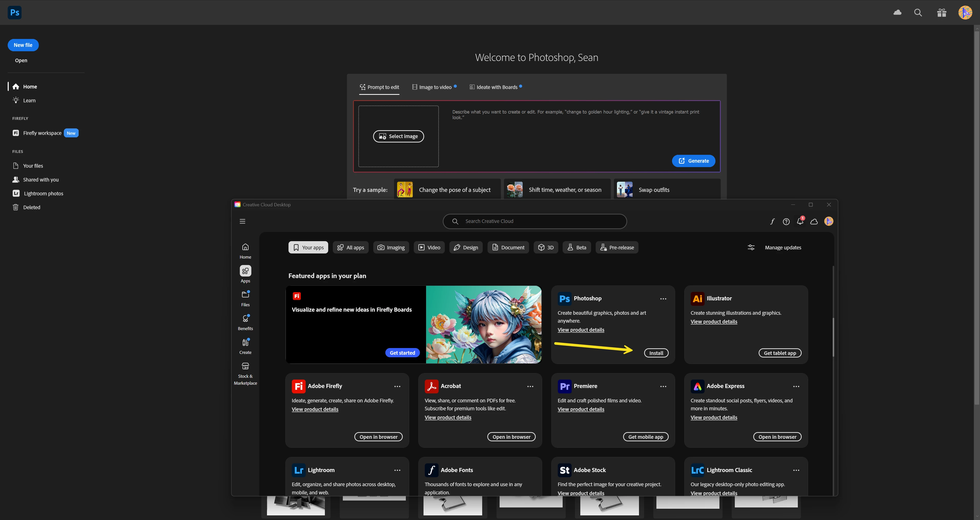Viewport: 980px width, 520px height.
Task: Install Photoshop
Action: [x=656, y=353]
